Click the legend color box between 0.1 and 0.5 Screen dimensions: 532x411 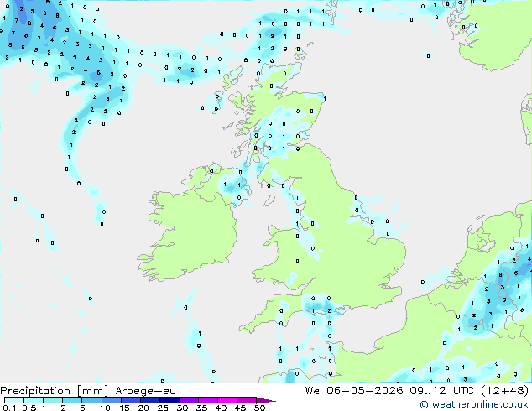pos(14,400)
